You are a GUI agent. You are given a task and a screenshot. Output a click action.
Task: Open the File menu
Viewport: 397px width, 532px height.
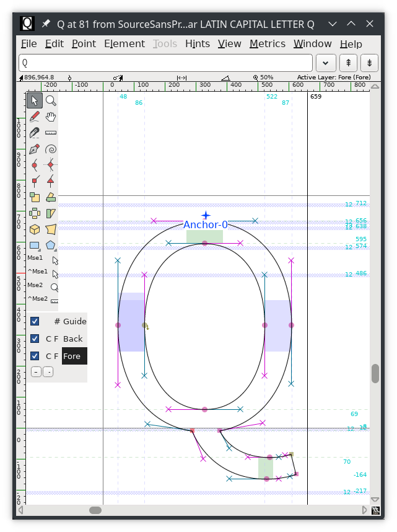point(29,44)
